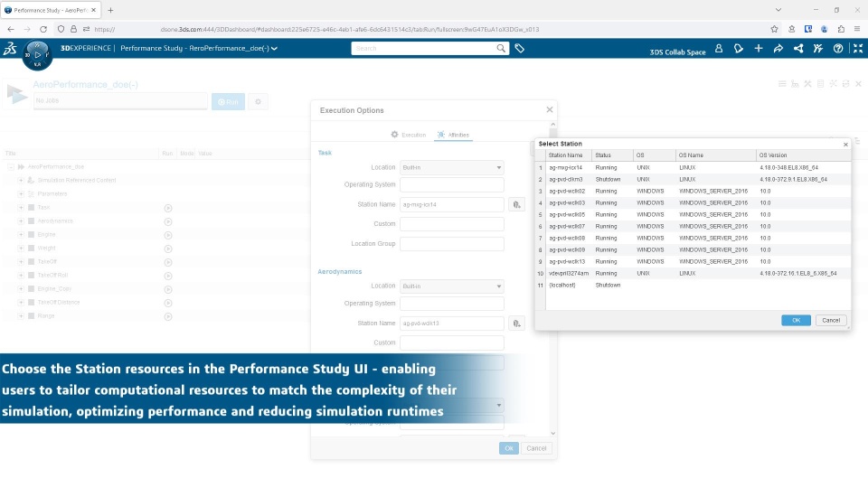Sort by the Station Name column header
Viewport: 868px width, 488px height.
[x=569, y=155]
